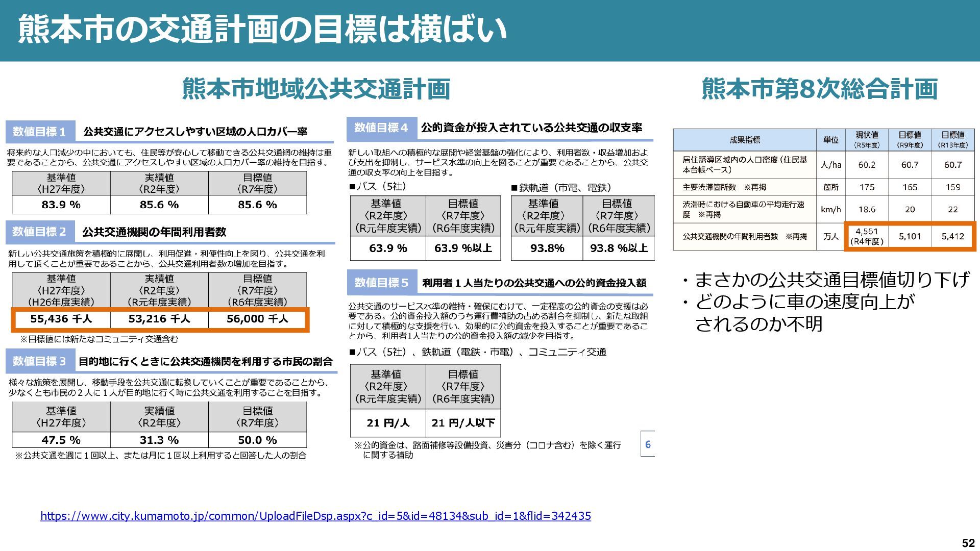
Task: Click the slide title 熊本市の交通計画の目標は横ばい
Action: pos(262,29)
